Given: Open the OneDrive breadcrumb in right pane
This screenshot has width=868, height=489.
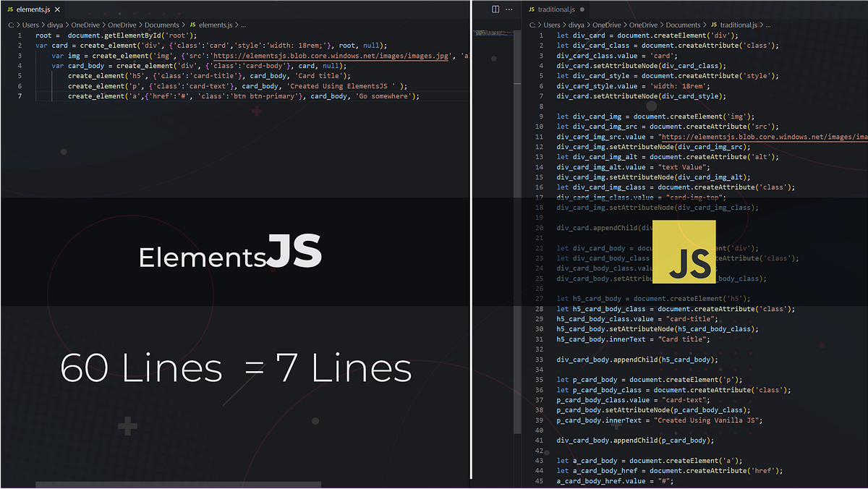Looking at the screenshot, I should [606, 25].
